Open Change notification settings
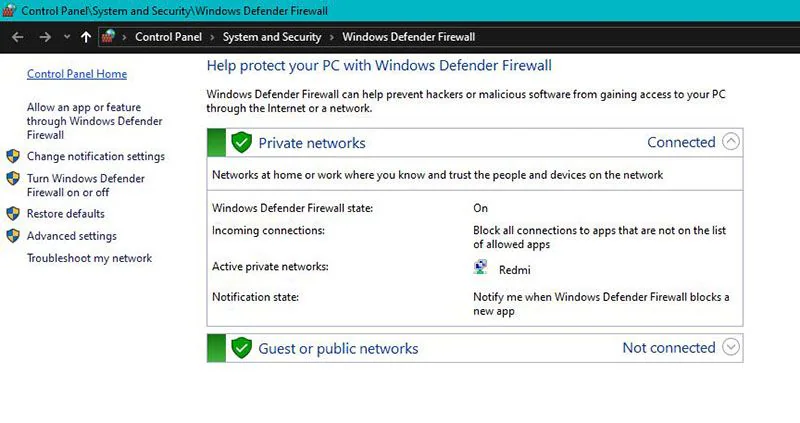This screenshot has height=423, width=800. pos(96,156)
